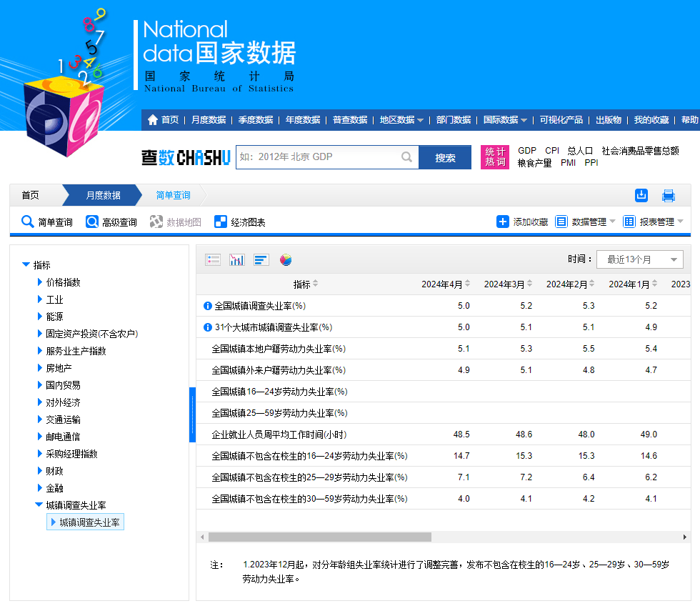Click the table's horizontal scrollbar thumb
Viewport: 700px width, 606px height.
(x=319, y=537)
